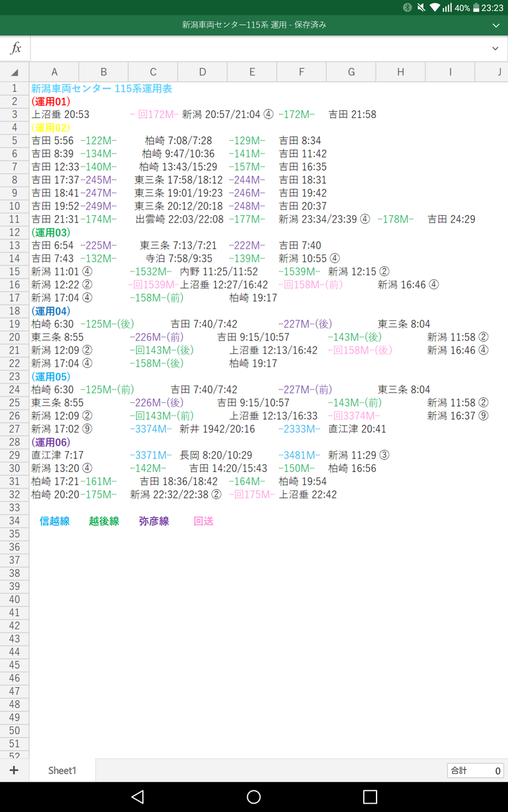
Task: Select the cell 直江津 20:41
Action: point(357,429)
